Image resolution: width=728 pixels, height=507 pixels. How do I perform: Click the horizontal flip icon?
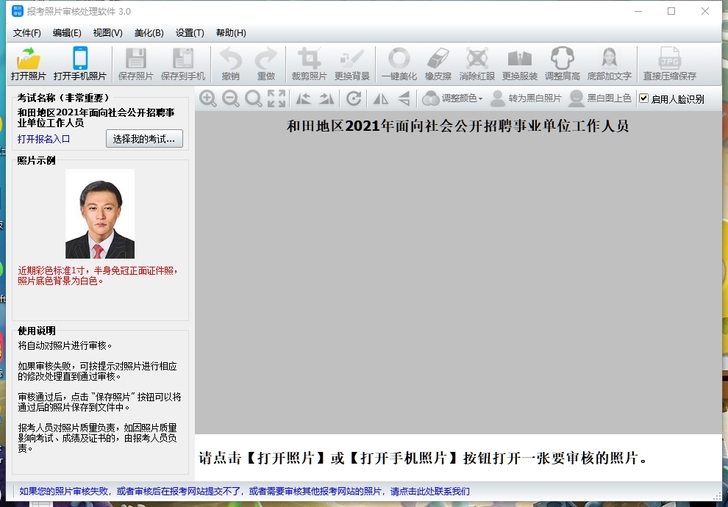click(381, 98)
